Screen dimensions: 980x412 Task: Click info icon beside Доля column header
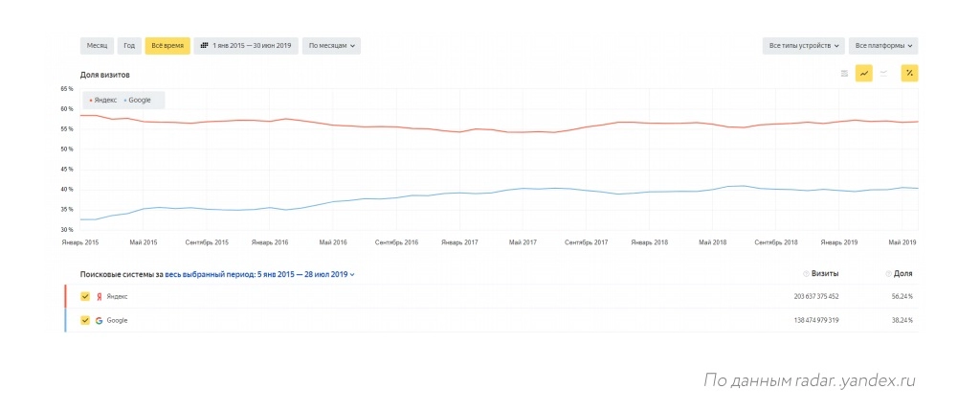pos(888,274)
